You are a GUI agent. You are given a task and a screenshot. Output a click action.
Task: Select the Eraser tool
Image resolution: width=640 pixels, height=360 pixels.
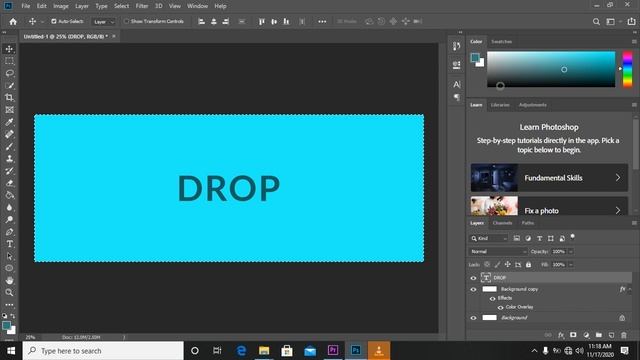click(9, 183)
